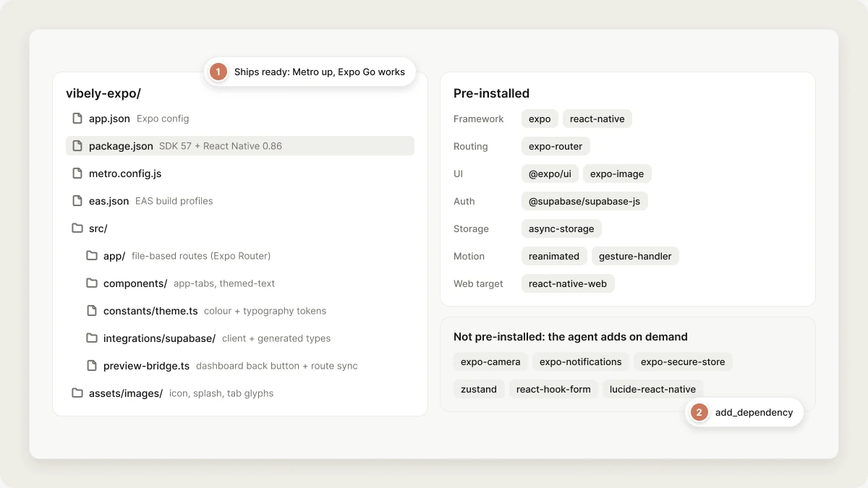Select eas.json file name
The image size is (868, 488).
[x=109, y=201]
